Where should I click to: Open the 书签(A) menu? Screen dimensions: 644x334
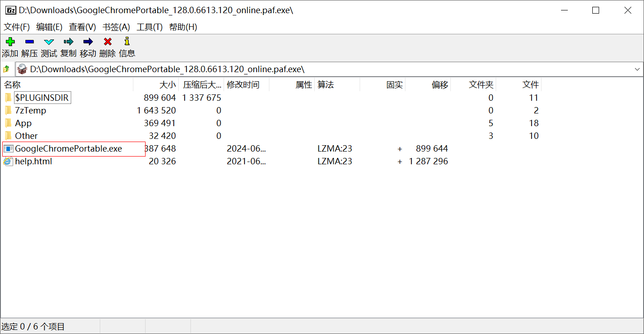point(117,27)
